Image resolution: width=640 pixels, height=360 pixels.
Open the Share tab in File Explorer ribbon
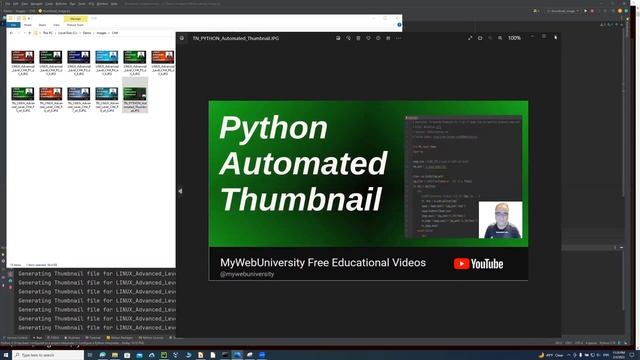pyautogui.click(x=42, y=25)
